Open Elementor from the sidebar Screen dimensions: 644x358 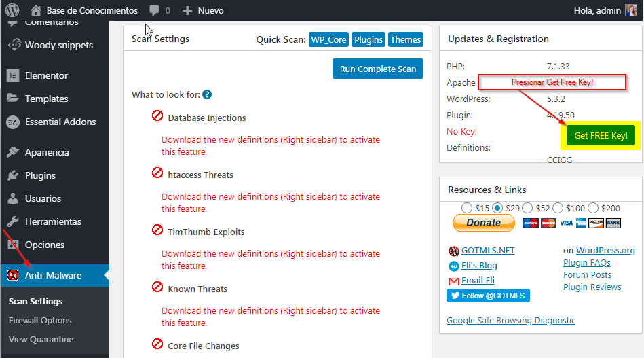pos(46,75)
